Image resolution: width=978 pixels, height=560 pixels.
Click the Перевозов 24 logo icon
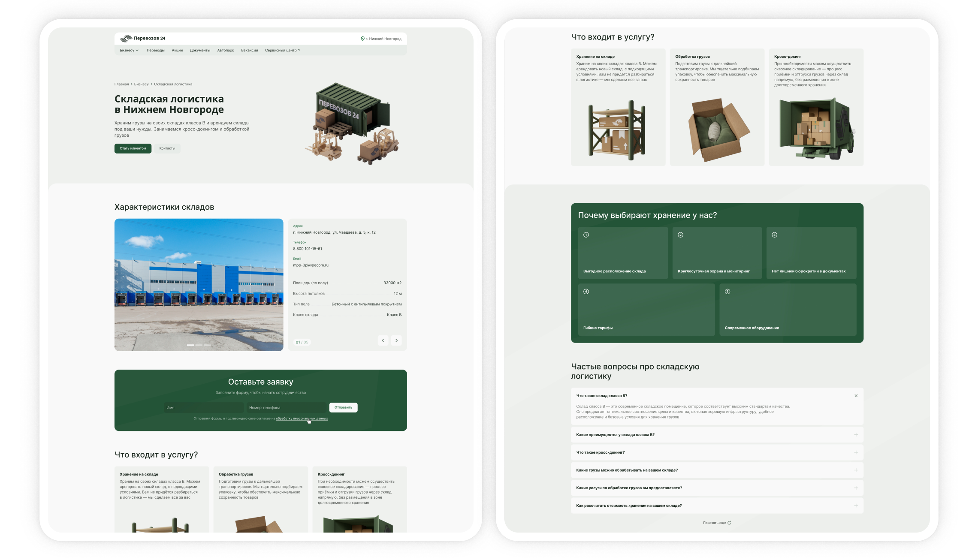click(x=126, y=39)
